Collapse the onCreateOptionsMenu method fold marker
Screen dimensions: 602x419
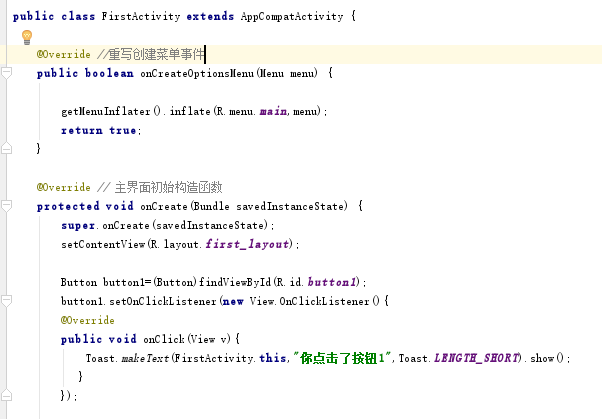click(7, 73)
